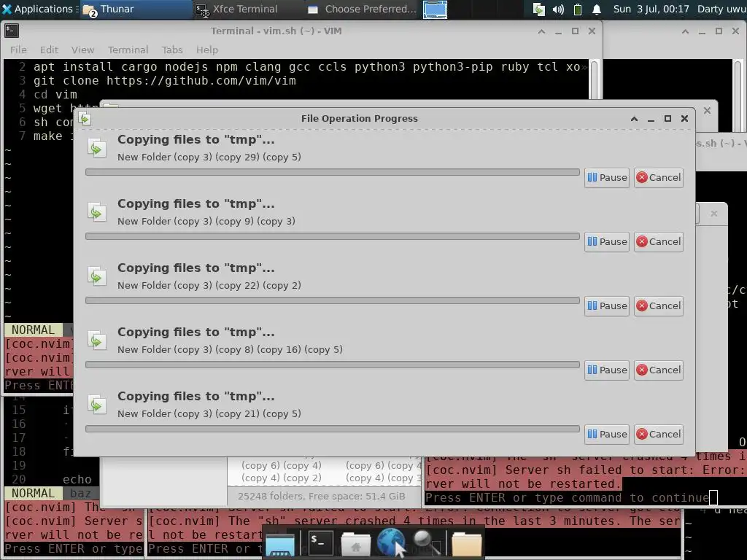Click the Thunar status bar showing 25248 folders

(322, 496)
